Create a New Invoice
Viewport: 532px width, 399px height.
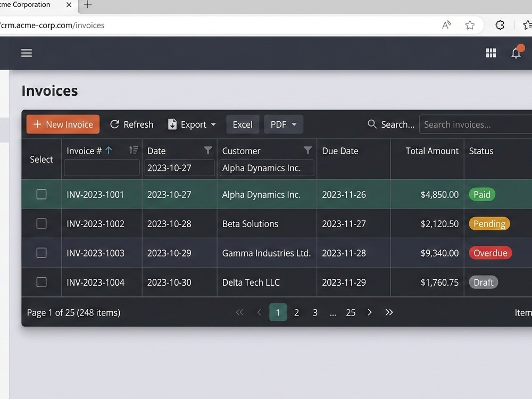click(63, 124)
